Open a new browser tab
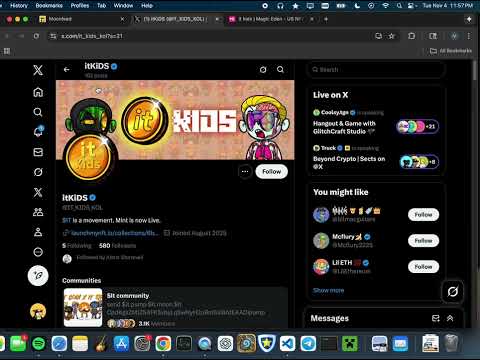480x360 pixels. click(x=326, y=19)
